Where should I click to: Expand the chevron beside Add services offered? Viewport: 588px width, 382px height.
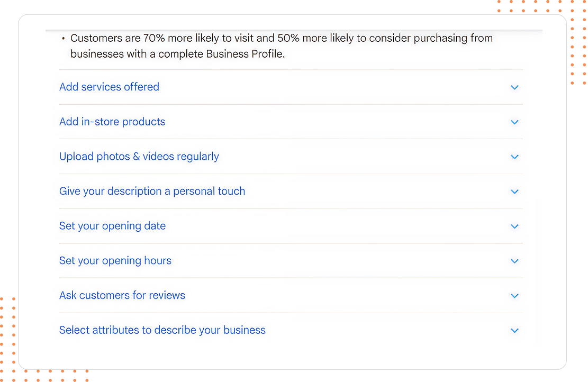pos(514,87)
